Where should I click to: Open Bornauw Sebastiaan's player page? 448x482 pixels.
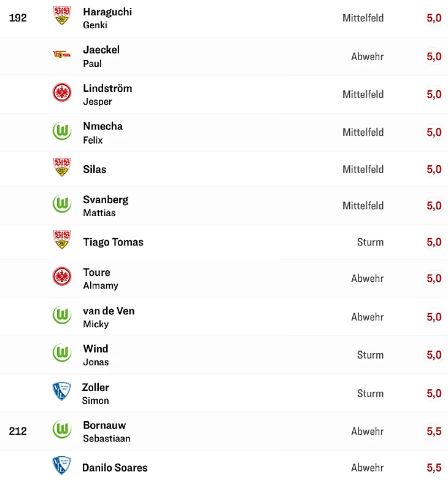(107, 431)
